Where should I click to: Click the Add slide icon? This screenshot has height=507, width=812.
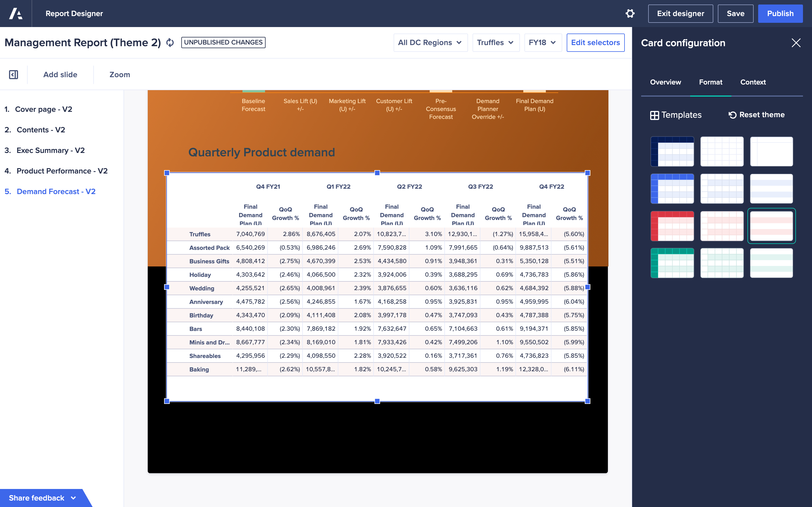point(60,74)
